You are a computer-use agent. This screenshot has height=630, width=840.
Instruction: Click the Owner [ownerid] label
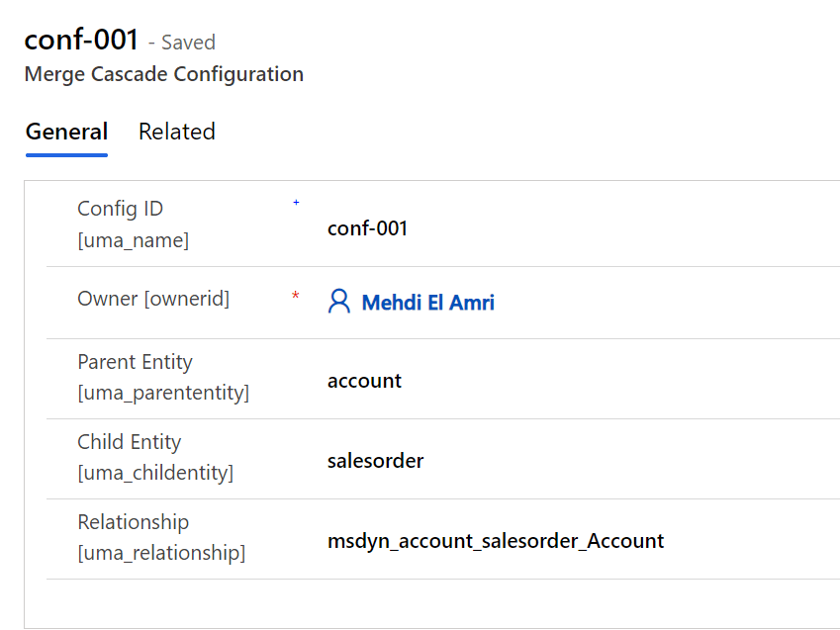pyautogui.click(x=153, y=299)
